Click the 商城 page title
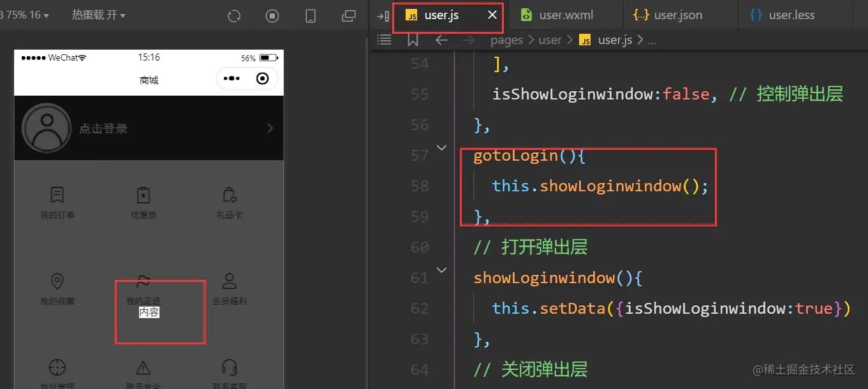This screenshot has width=868, height=389. pyautogui.click(x=149, y=80)
